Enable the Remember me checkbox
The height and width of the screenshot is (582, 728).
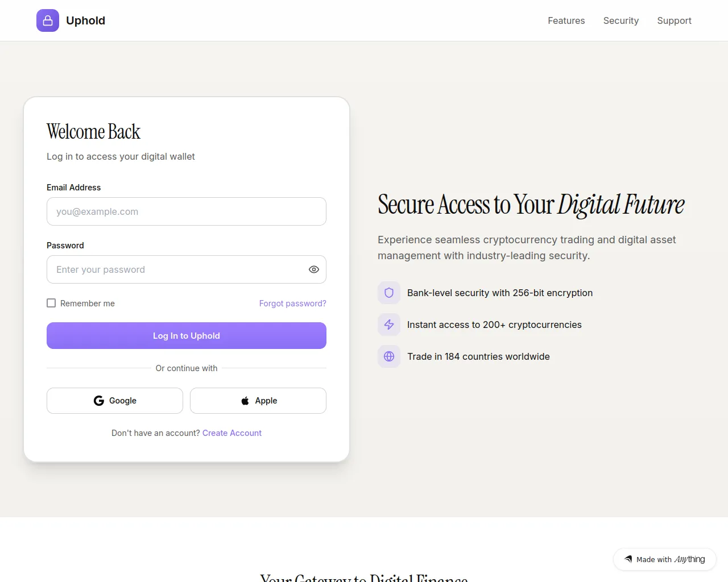point(51,303)
